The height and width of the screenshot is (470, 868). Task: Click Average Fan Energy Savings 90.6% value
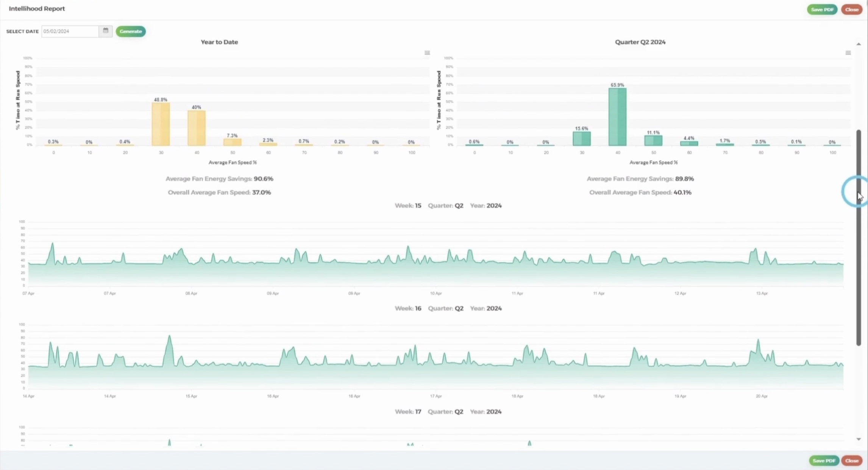tap(264, 179)
